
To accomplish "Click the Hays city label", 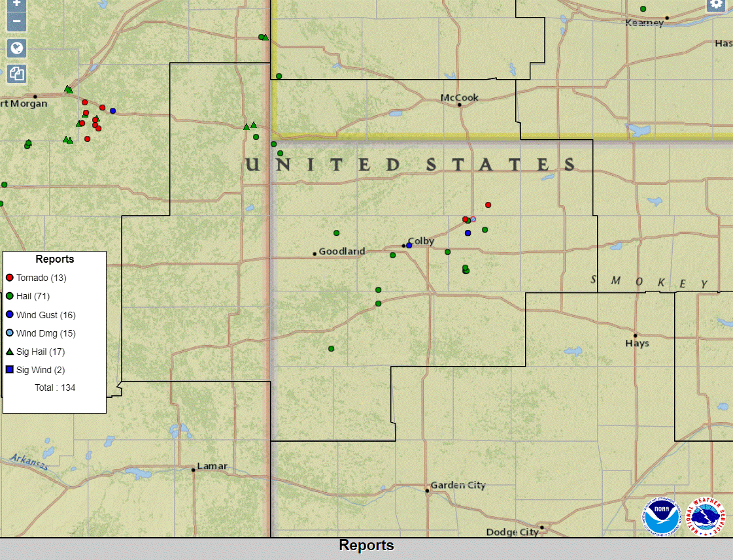I will point(637,343).
